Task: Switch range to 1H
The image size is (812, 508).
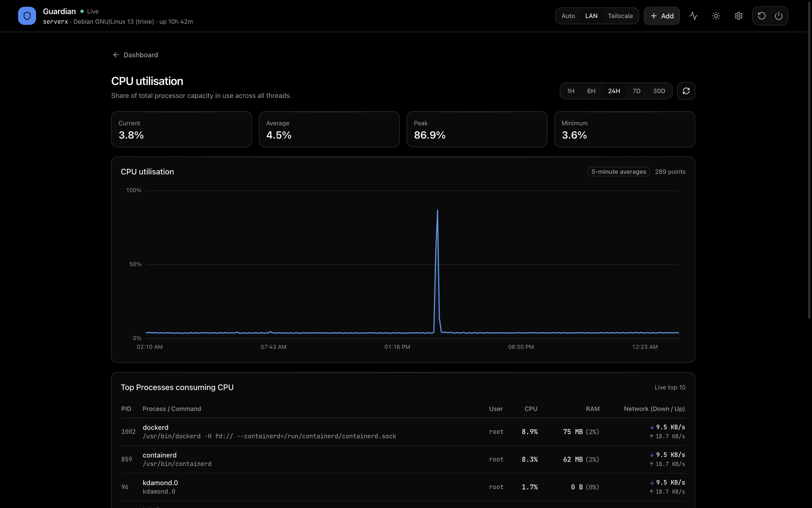Action: pyautogui.click(x=571, y=91)
